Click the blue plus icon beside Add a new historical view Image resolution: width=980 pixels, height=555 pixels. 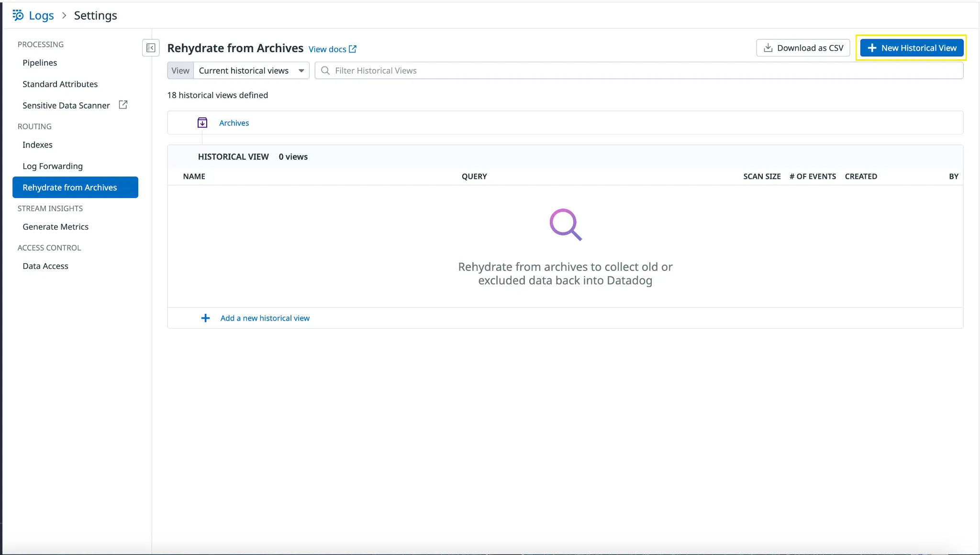pos(205,318)
